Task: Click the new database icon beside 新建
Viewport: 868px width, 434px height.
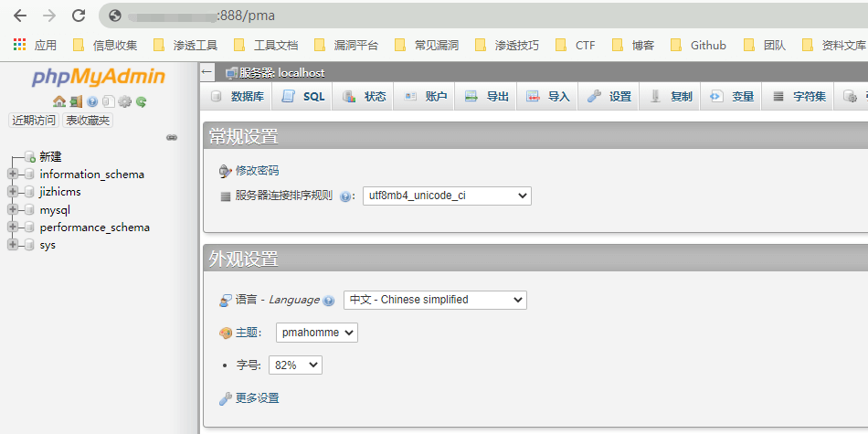Action: pos(30,157)
